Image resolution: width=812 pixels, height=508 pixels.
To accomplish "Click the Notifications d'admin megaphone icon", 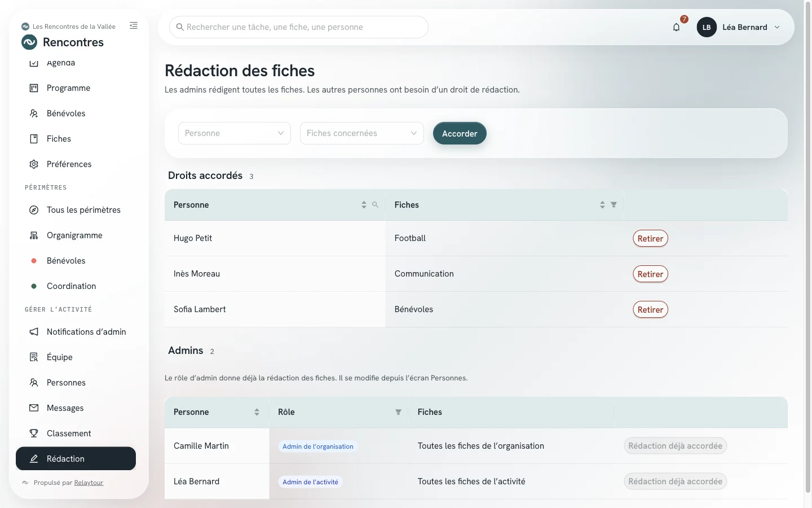I will click(34, 332).
